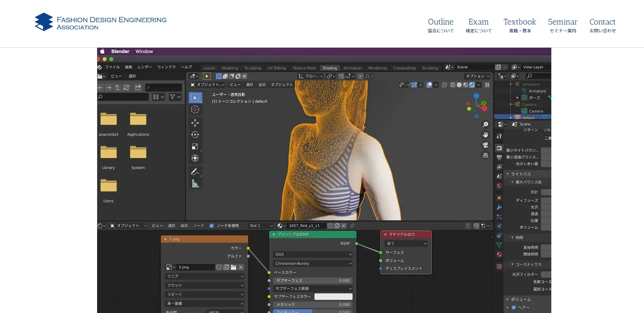Image resolution: width=644 pixels, height=313 pixels.
Task: Open the リニア interpolation dropdown
Action: 204,276
